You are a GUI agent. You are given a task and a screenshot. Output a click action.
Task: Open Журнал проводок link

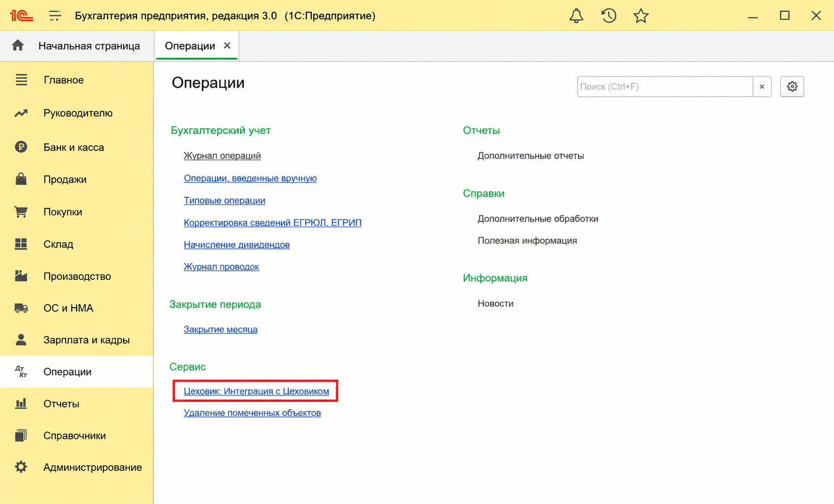[221, 267]
